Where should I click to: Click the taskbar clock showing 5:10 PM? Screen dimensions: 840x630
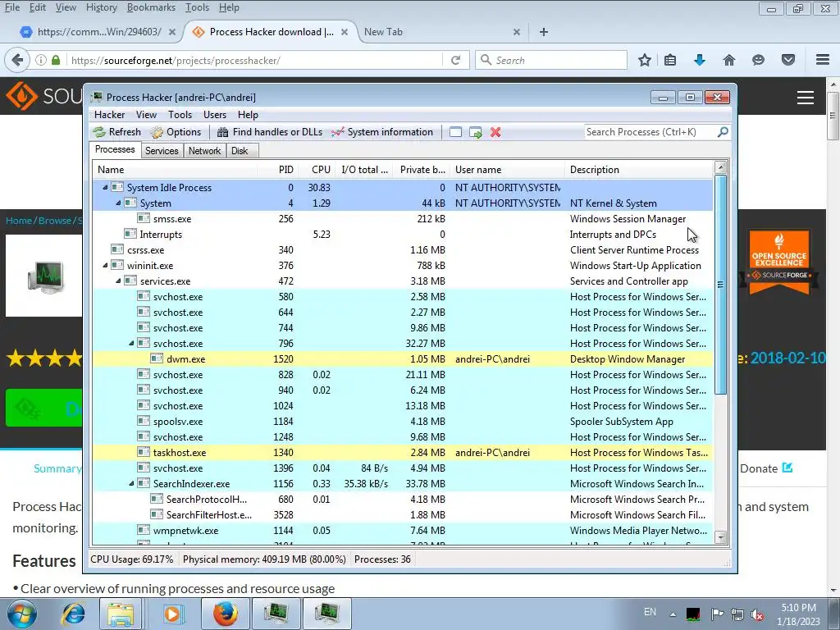[798, 614]
